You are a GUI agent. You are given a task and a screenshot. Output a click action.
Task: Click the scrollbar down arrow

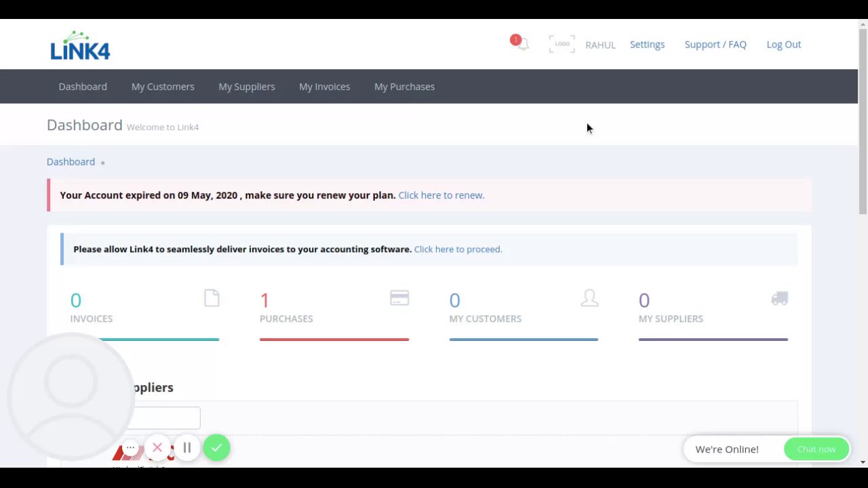pyautogui.click(x=863, y=462)
